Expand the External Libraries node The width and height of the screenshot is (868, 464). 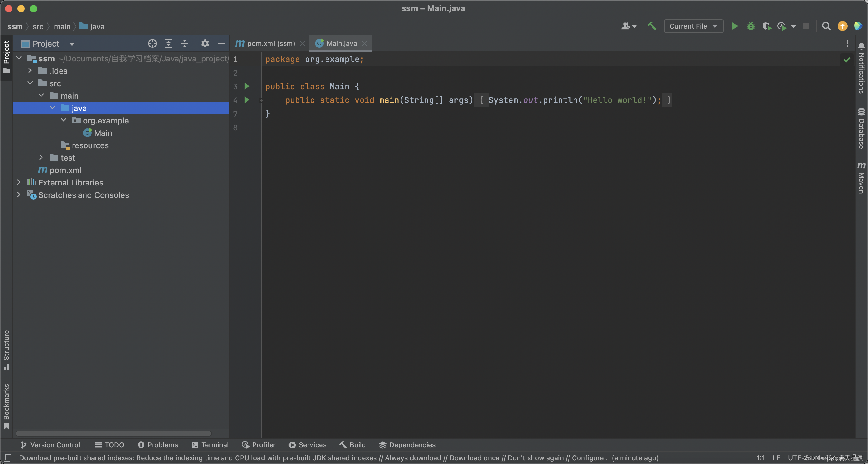19,182
